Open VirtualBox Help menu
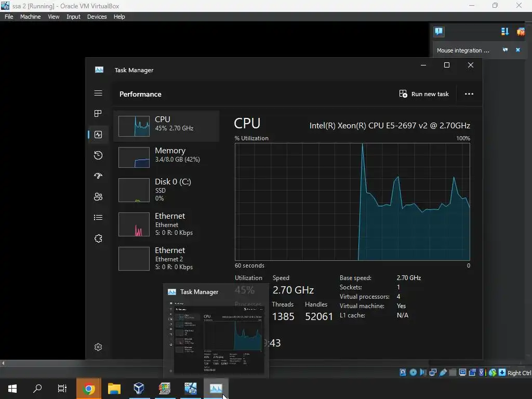Screen dimensions: 532x399 coord(119,17)
